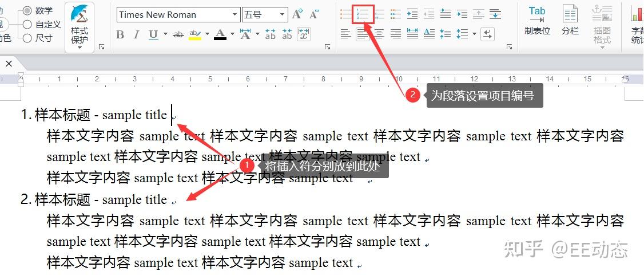The height and width of the screenshot is (275, 644).
Task: Expand highlight color dropdown arrow
Action: (x=207, y=34)
